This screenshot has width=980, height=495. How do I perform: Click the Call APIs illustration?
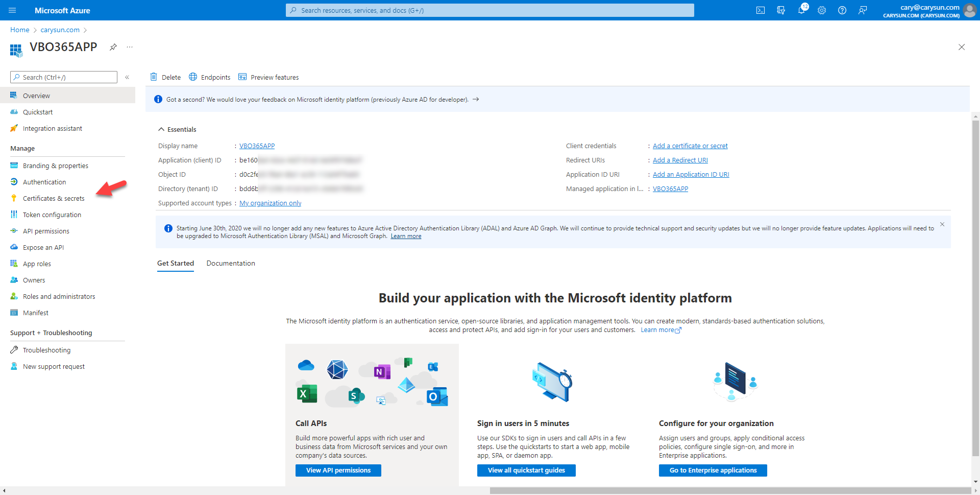[x=372, y=382]
